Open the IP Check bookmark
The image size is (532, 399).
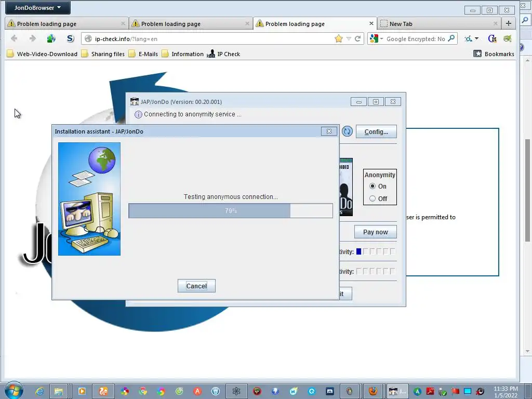pyautogui.click(x=224, y=54)
